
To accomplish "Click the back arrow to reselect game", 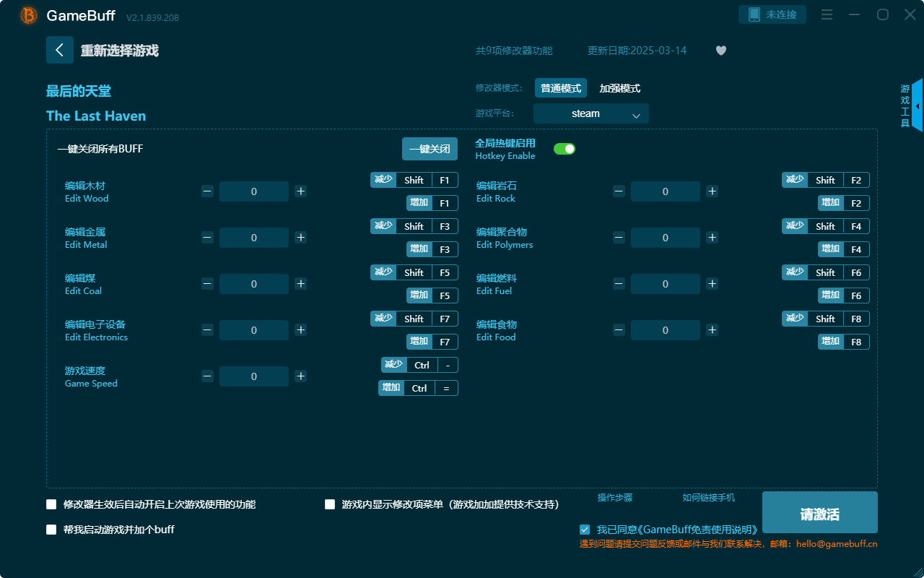I will tap(60, 49).
